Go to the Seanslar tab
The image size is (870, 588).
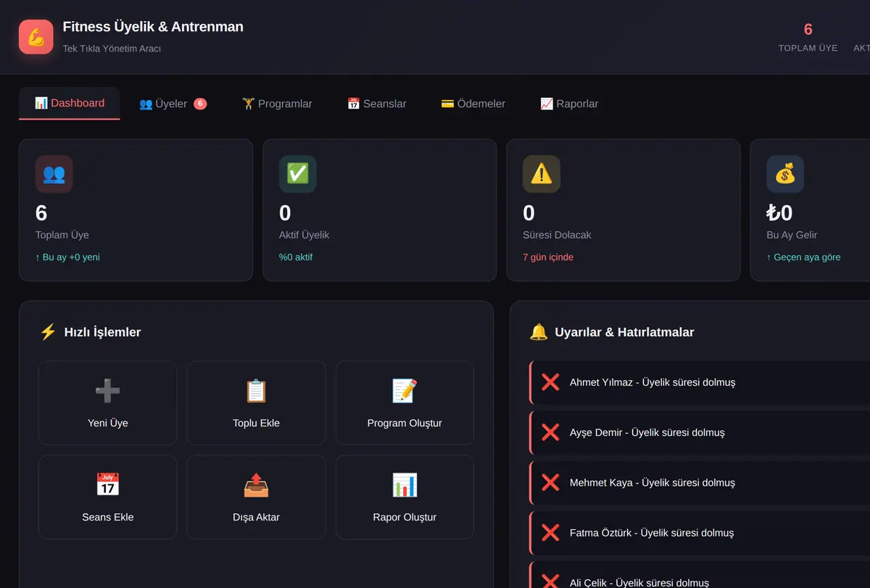376,104
